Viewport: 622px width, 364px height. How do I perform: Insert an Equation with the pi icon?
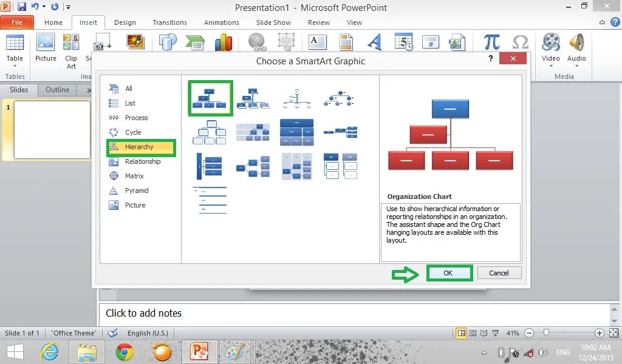pos(491,42)
